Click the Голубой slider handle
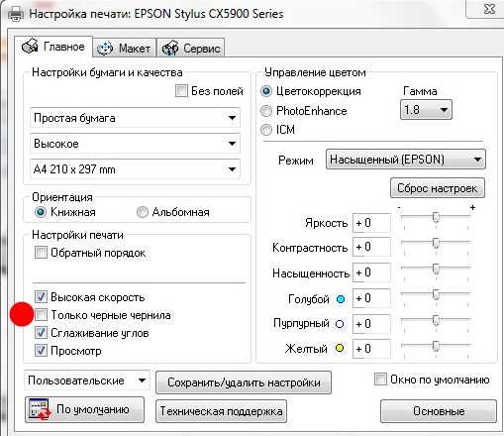 tap(436, 294)
